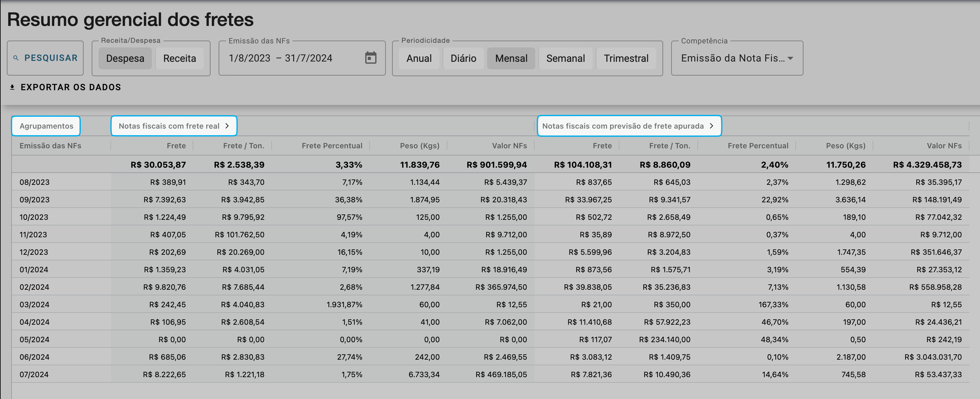Image resolution: width=980 pixels, height=399 pixels.
Task: Click the 02/2024 row label
Action: click(34, 287)
